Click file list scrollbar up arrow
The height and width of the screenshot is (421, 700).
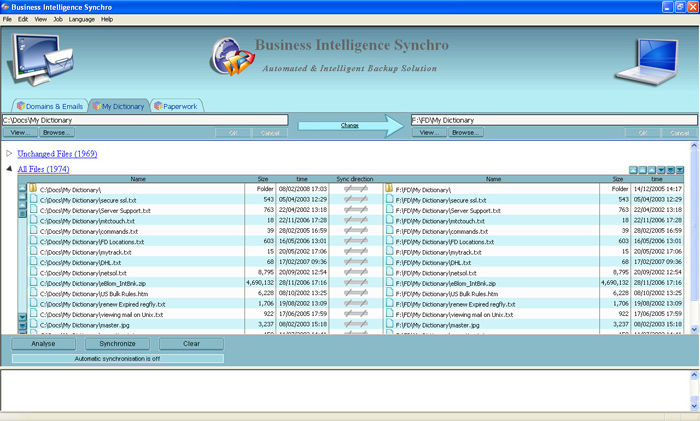pyautogui.click(x=694, y=146)
